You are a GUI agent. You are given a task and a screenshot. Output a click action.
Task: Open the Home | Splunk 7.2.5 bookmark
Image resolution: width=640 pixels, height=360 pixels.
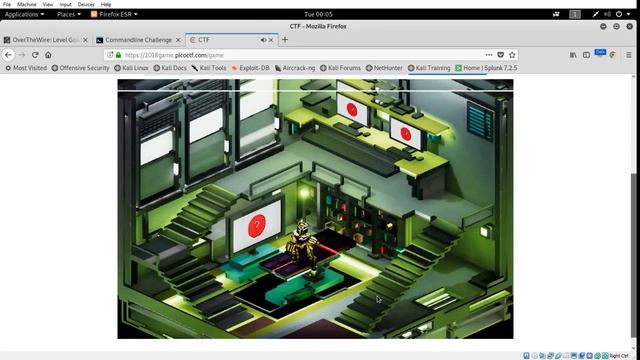486,68
